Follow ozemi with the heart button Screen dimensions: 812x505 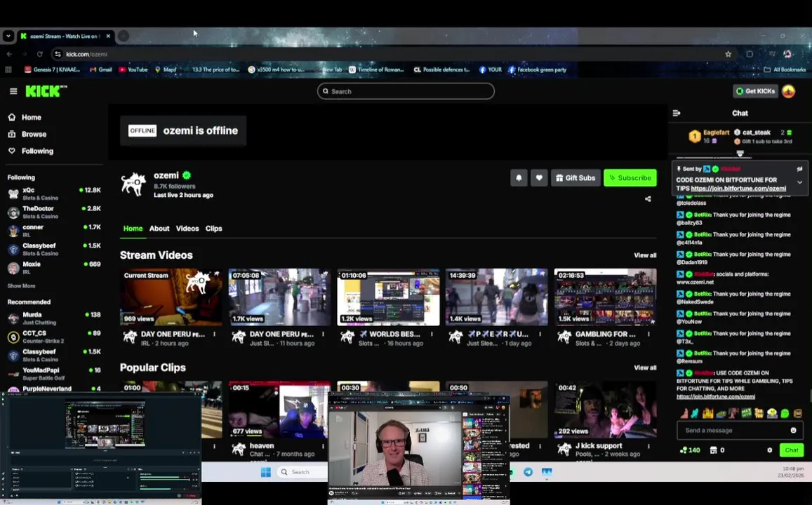coord(539,177)
